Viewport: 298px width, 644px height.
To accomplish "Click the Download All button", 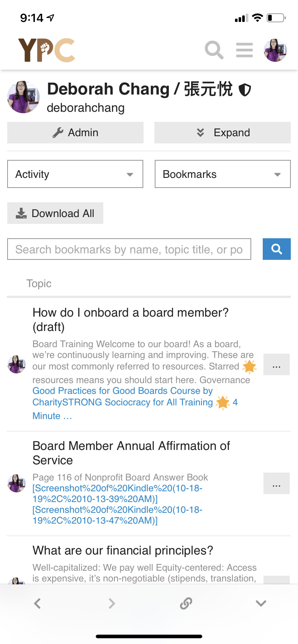I will [55, 213].
